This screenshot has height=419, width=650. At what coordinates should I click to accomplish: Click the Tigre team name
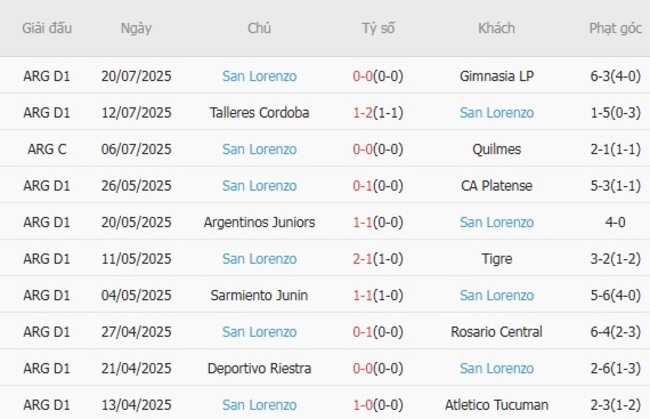(x=496, y=259)
